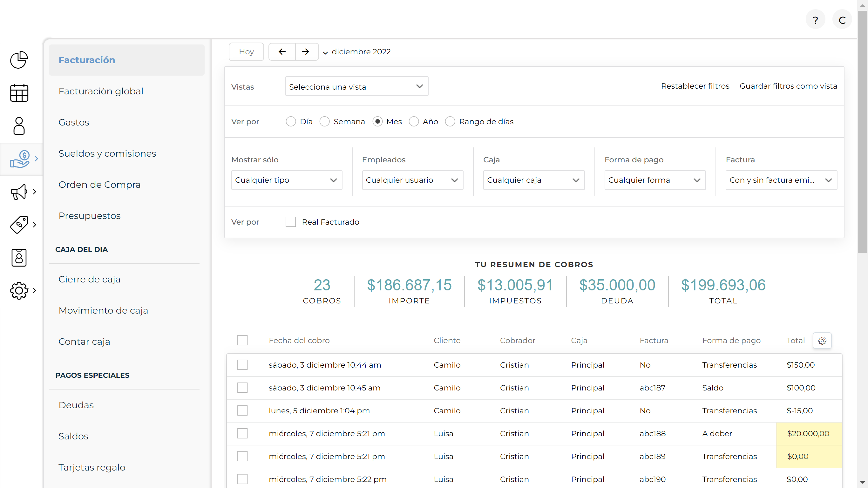
Task: Open Sueldos y comisiones
Action: [x=107, y=153]
